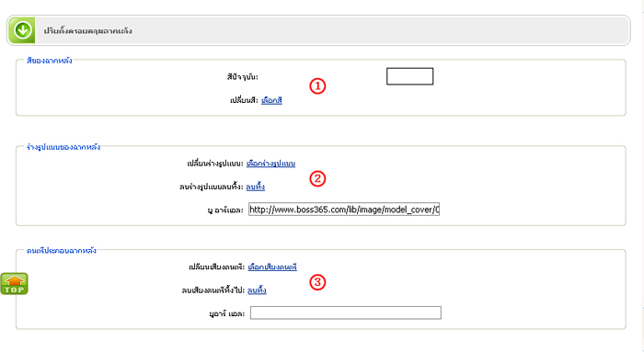The height and width of the screenshot is (352, 644).
Task: Focus the empty music URL field
Action: click(x=346, y=312)
